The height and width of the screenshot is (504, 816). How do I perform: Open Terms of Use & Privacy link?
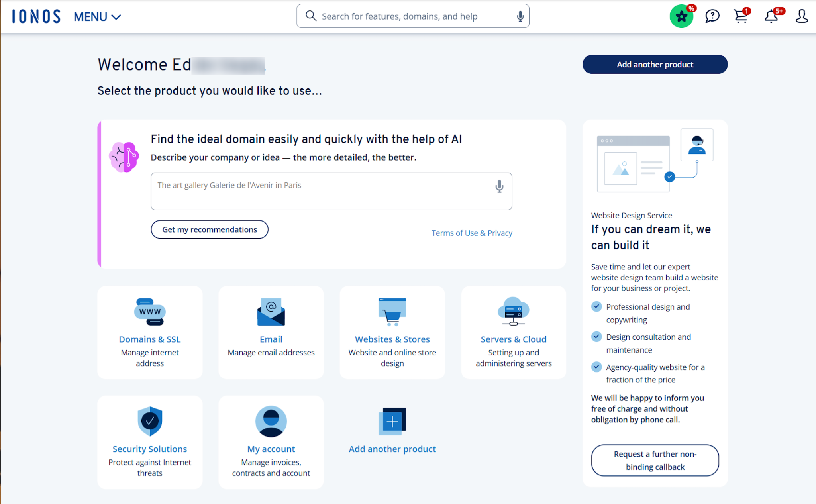[472, 233]
